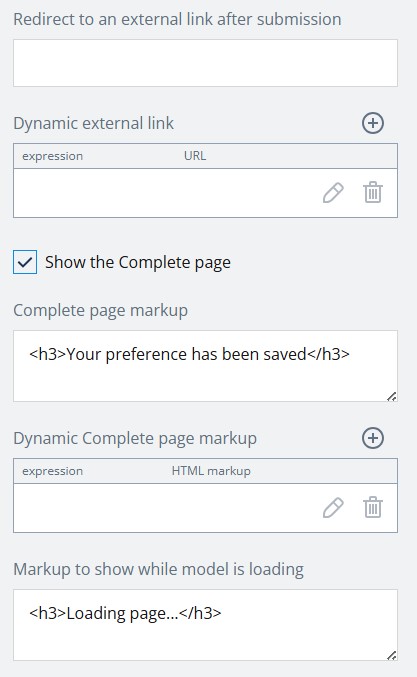The width and height of the screenshot is (417, 677).
Task: Click the 'Show the Complete page' label text
Action: (138, 263)
